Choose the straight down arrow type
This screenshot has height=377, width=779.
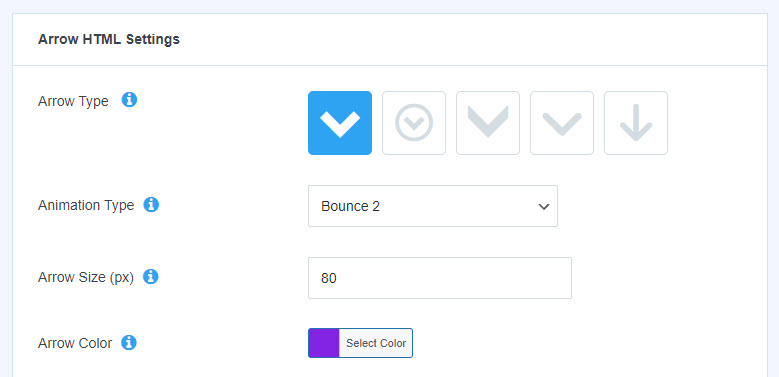[x=636, y=123]
